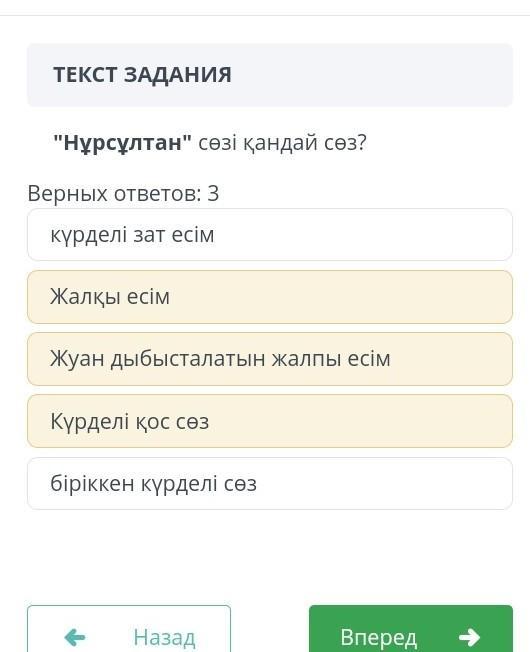Screen dimensions: 530x652
Task: Click empty space inside 'біріккен күрделі сөз' box
Action: point(382,483)
